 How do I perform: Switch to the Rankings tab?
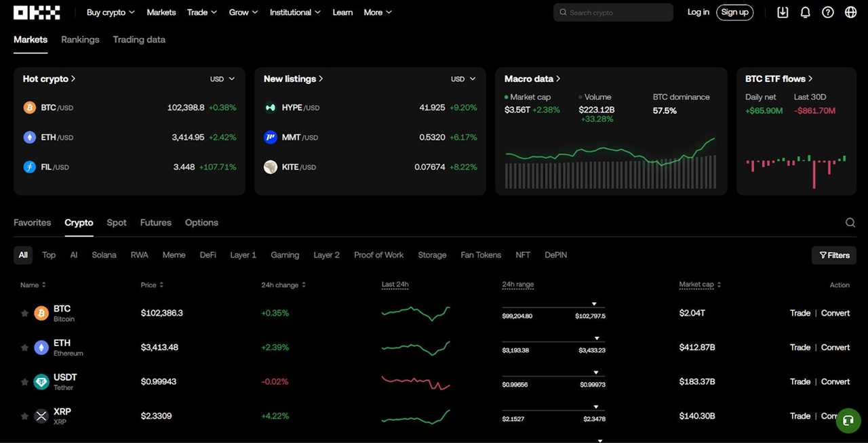tap(80, 39)
